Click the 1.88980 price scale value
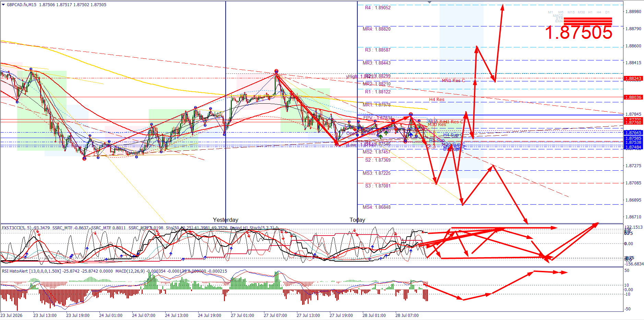 [633, 12]
